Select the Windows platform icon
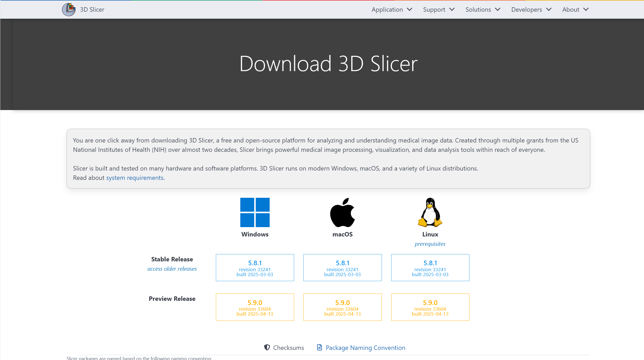 tap(255, 212)
